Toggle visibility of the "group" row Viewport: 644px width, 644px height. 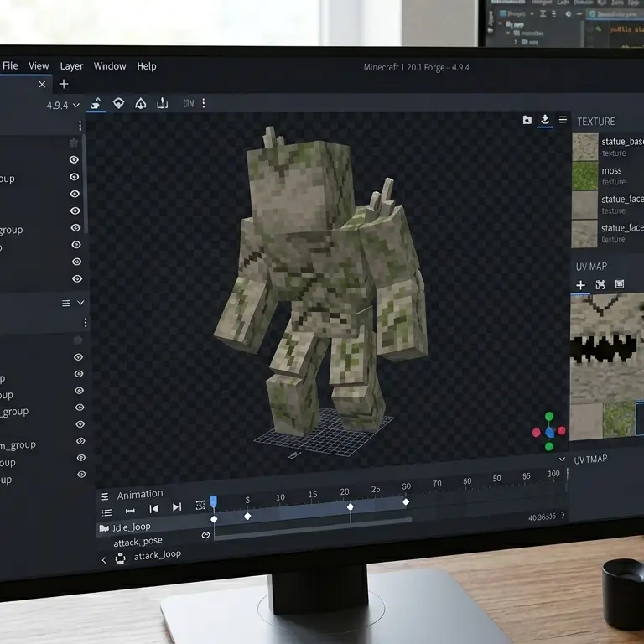point(75,227)
